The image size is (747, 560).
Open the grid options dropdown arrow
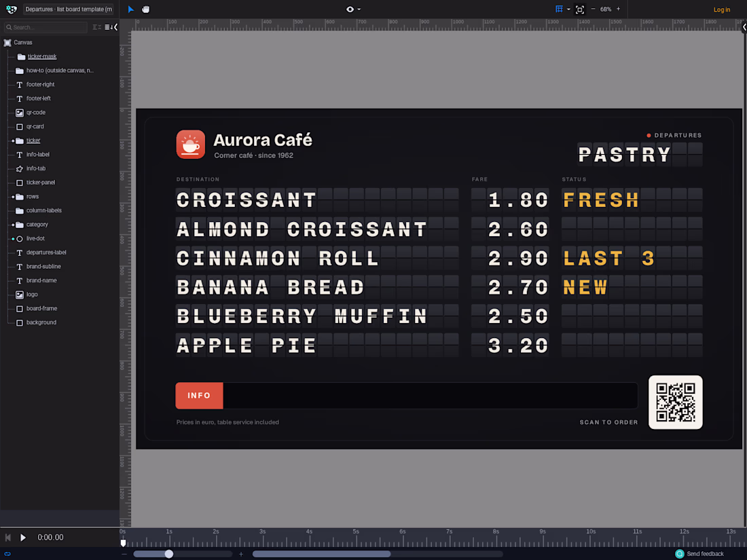click(568, 10)
